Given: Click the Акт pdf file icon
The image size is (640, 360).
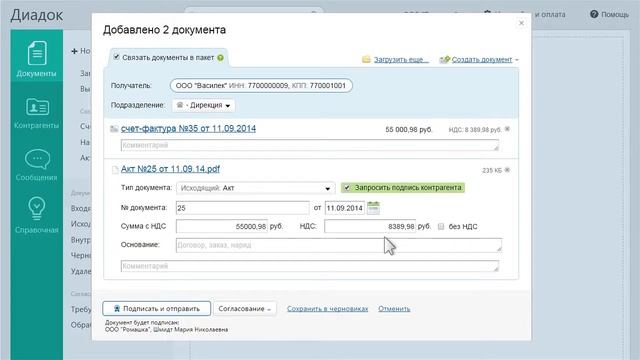Looking at the screenshot, I should pos(115,170).
